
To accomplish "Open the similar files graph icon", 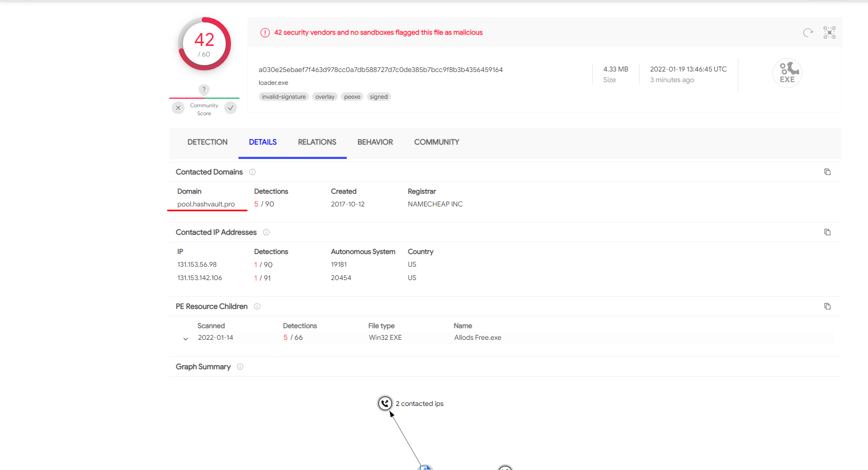I will [x=829, y=33].
